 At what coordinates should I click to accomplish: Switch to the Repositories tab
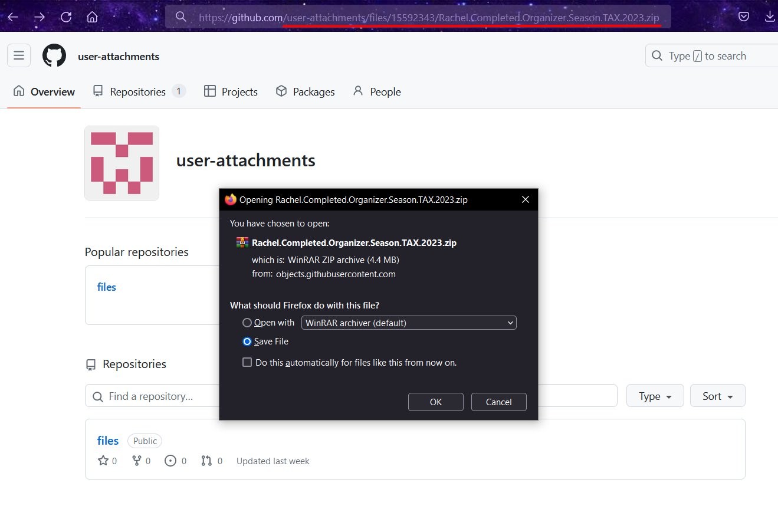tap(139, 91)
